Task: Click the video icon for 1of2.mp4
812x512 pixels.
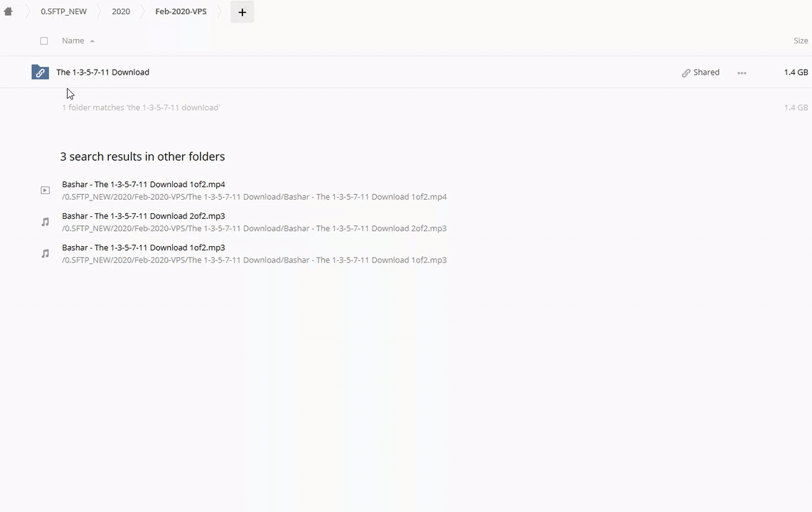Action: point(45,191)
